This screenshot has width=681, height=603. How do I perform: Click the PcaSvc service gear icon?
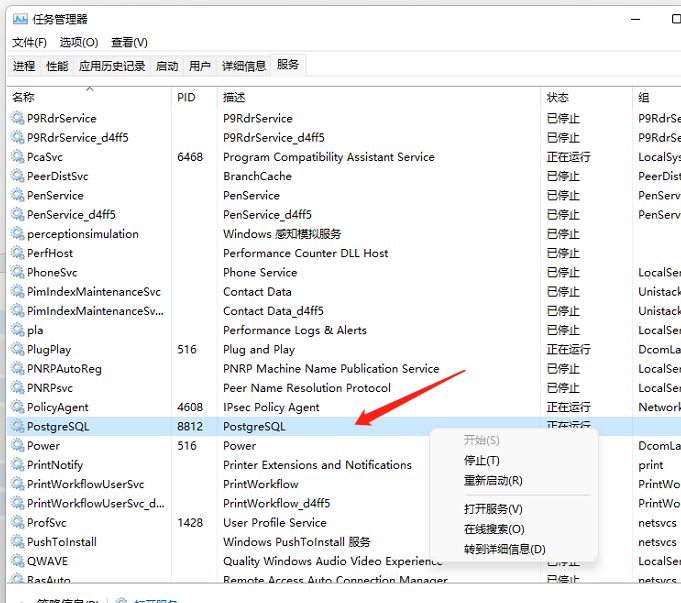(x=17, y=157)
